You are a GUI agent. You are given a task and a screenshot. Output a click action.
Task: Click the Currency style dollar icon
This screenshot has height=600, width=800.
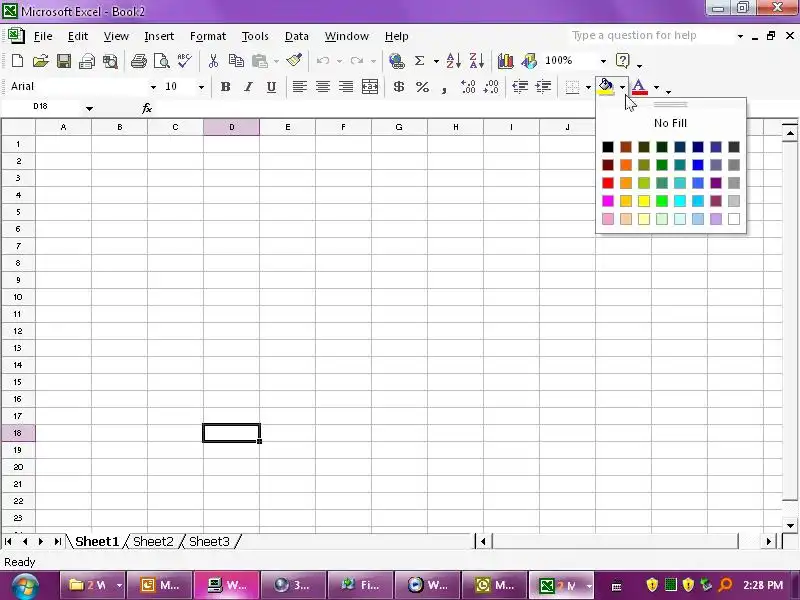click(399, 87)
